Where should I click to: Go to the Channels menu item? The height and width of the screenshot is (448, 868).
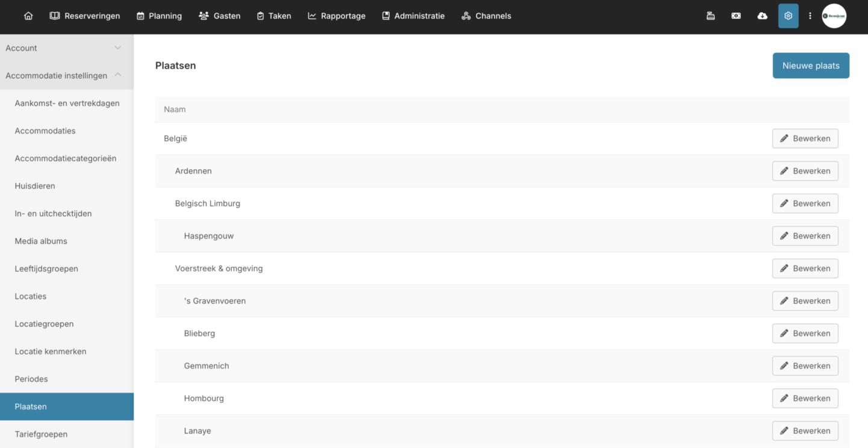click(486, 16)
